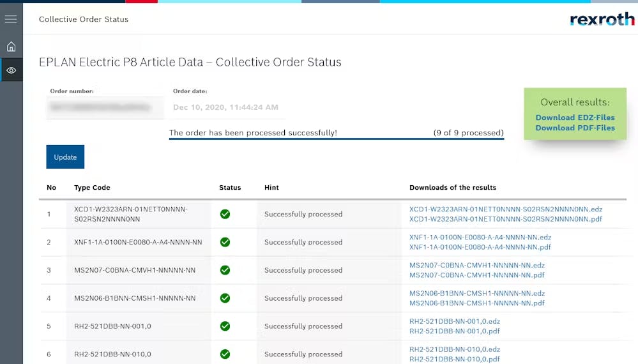Screen dimensions: 638x364
Task: Download MS2N06-B1BNN .edz file
Action: pyautogui.click(x=477, y=293)
